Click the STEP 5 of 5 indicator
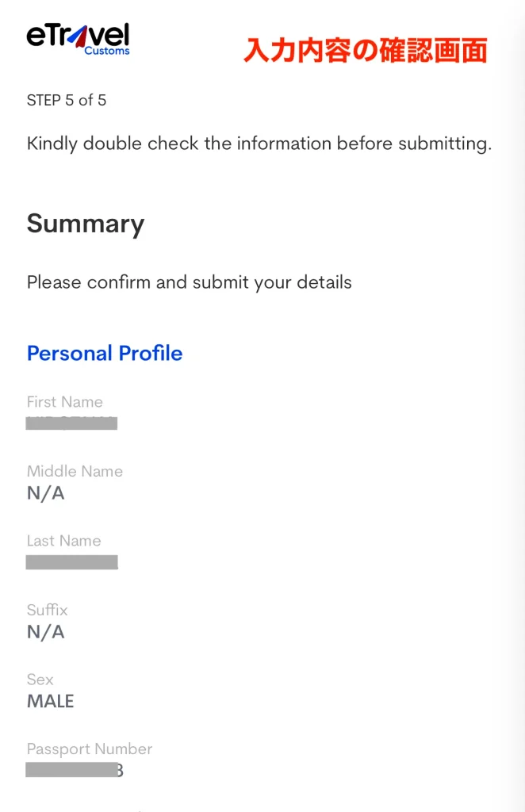Viewport: 525px width, 812px height. (x=67, y=101)
